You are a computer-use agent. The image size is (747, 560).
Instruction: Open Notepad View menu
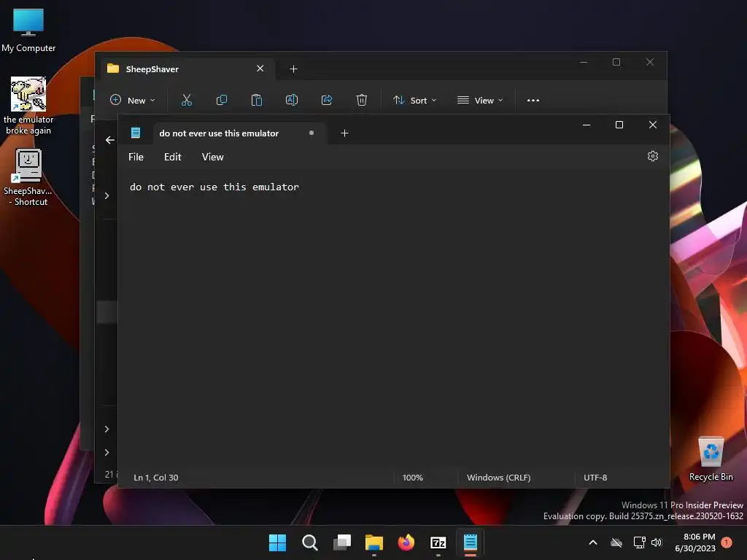(x=212, y=157)
